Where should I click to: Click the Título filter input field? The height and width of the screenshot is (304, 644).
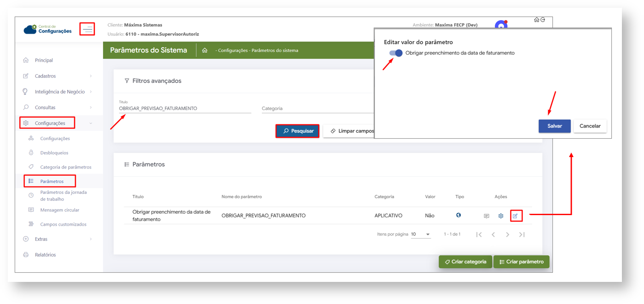click(x=185, y=109)
